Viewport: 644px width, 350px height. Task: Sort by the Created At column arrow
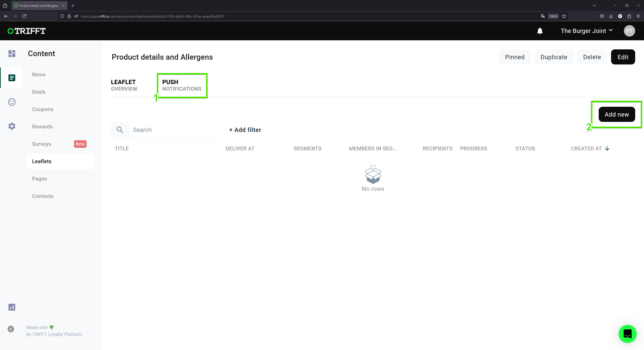[607, 149]
